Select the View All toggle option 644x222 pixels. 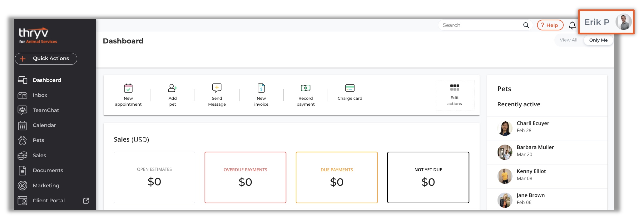568,40
